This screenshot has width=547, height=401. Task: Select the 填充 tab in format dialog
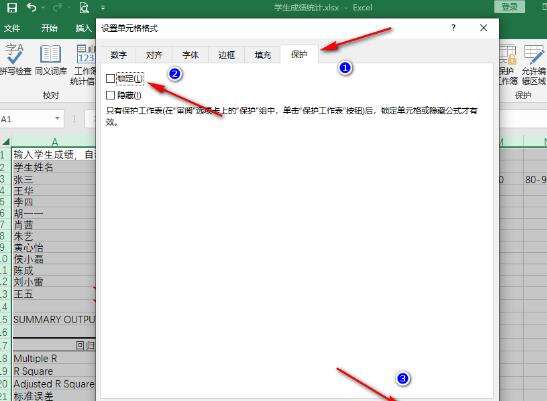[x=263, y=55]
